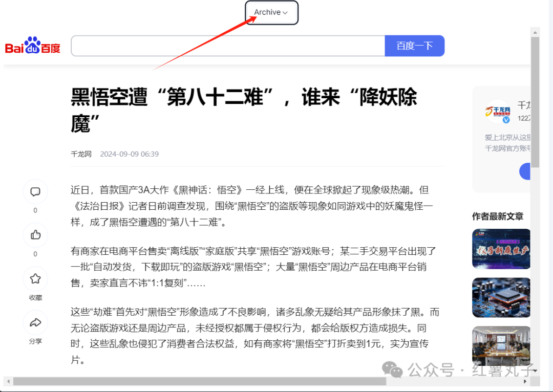Screen dimensions: 553x392
Task: Click the vertical scrollbar up arrow
Action: pos(535,32)
